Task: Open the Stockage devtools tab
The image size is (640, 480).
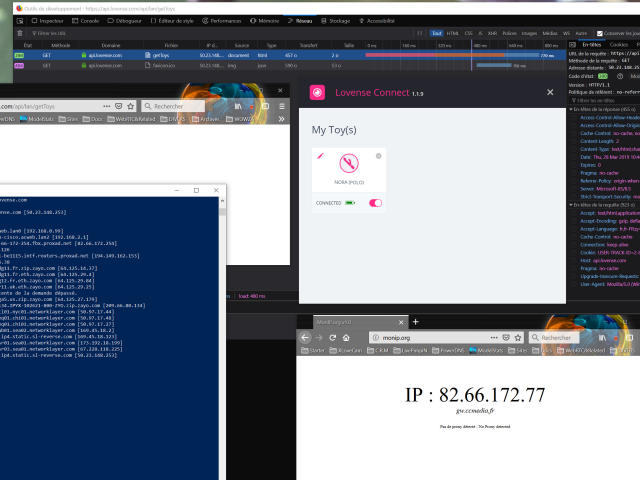Action: click(337, 20)
